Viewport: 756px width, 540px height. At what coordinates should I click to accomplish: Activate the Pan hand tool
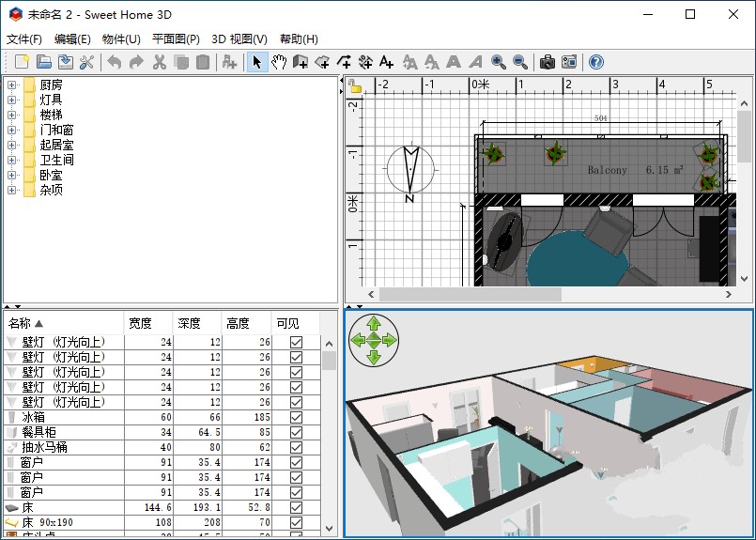point(279,62)
